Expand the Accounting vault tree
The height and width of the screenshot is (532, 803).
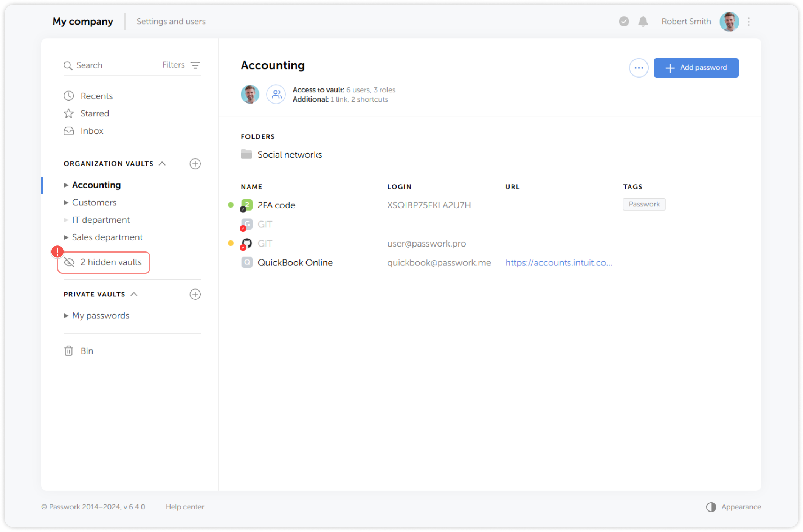[66, 185]
